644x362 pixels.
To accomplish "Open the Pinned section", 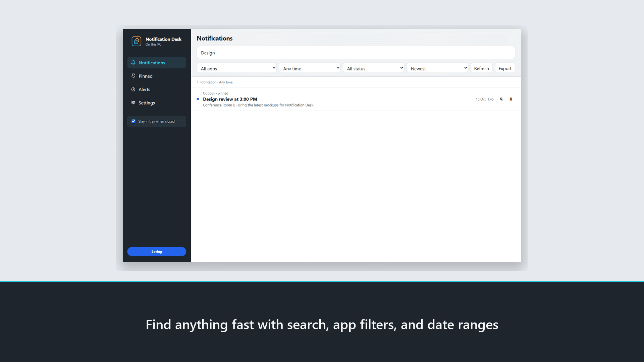I will (157, 76).
